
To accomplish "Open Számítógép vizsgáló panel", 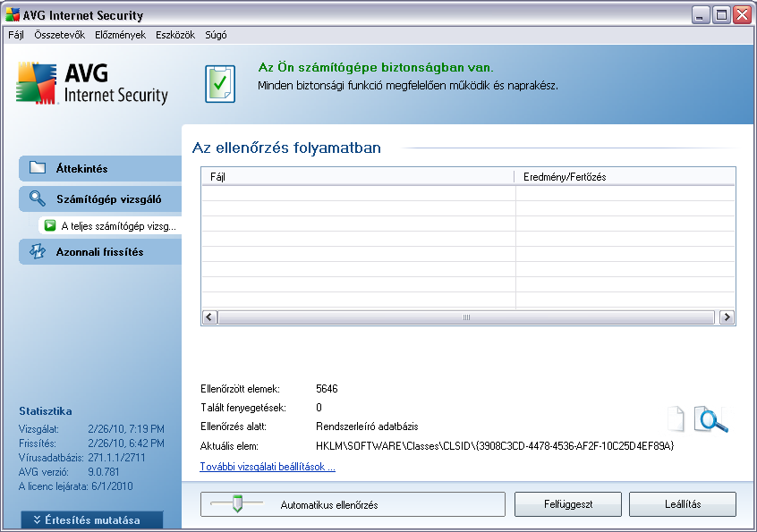I will tap(100, 198).
